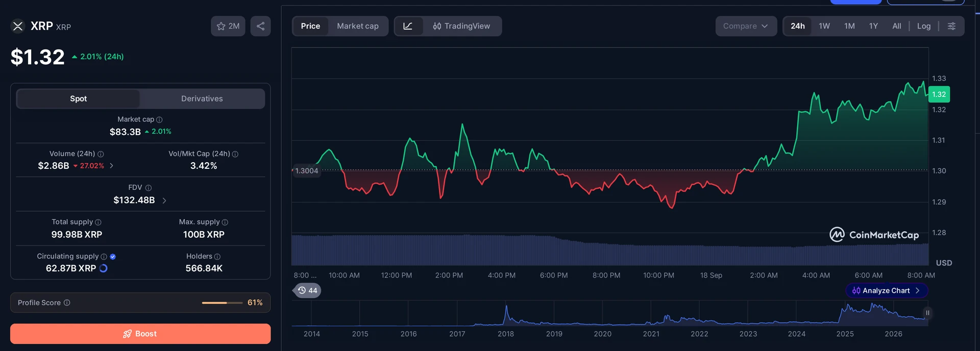
Task: Click the market cap value $83.3B
Action: tap(125, 132)
